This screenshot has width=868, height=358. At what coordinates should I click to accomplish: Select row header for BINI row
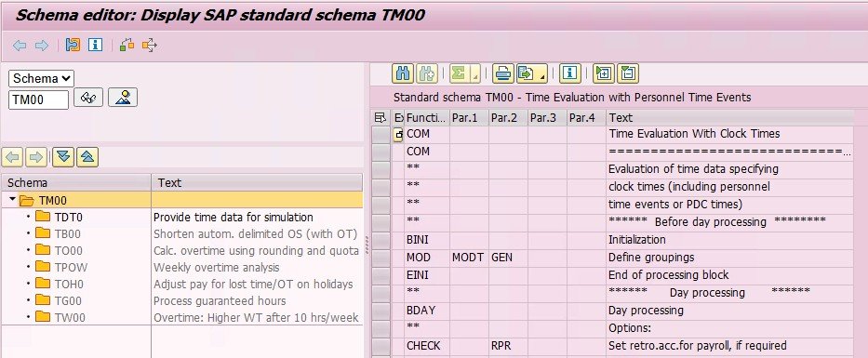click(x=381, y=240)
